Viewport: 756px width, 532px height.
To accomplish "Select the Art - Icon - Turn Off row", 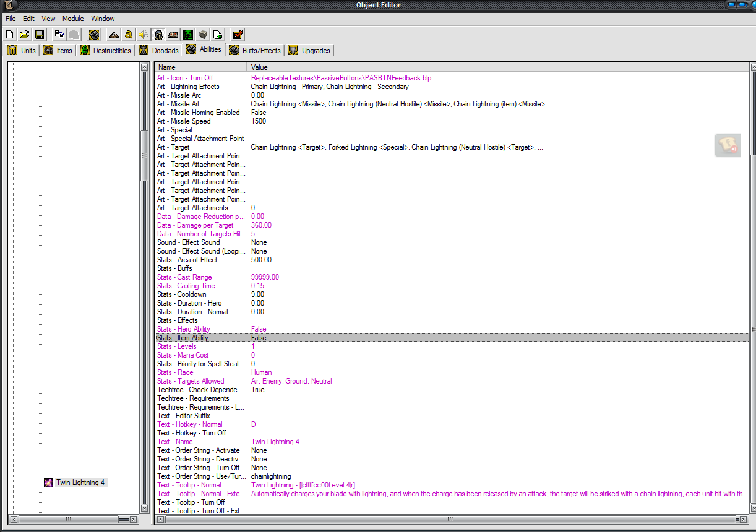I will pyautogui.click(x=452, y=78).
